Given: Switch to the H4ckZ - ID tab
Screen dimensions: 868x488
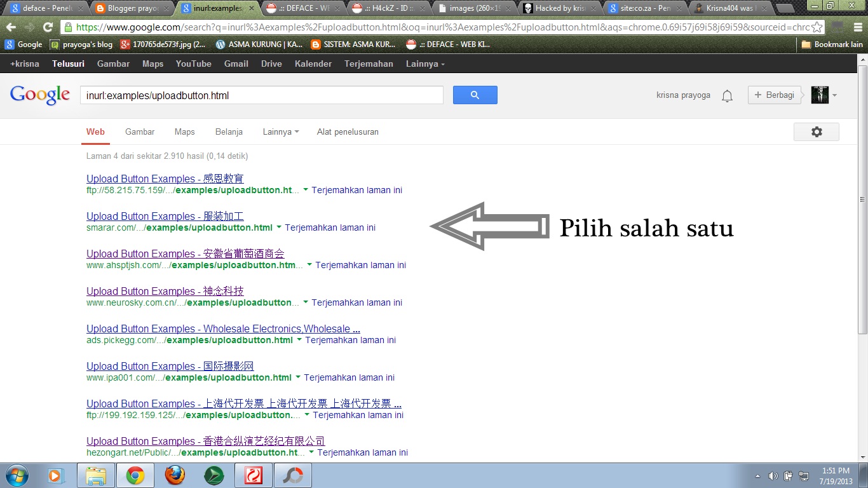Looking at the screenshot, I should 388,9.
